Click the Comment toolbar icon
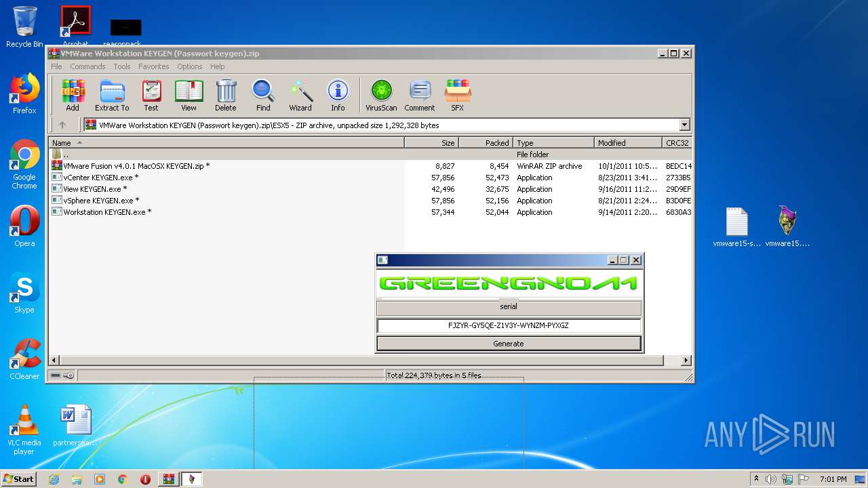The height and width of the screenshot is (488, 868). [x=420, y=96]
